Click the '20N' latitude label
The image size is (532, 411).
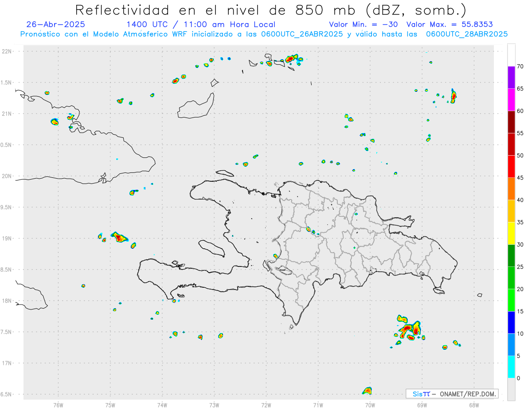pos(8,176)
